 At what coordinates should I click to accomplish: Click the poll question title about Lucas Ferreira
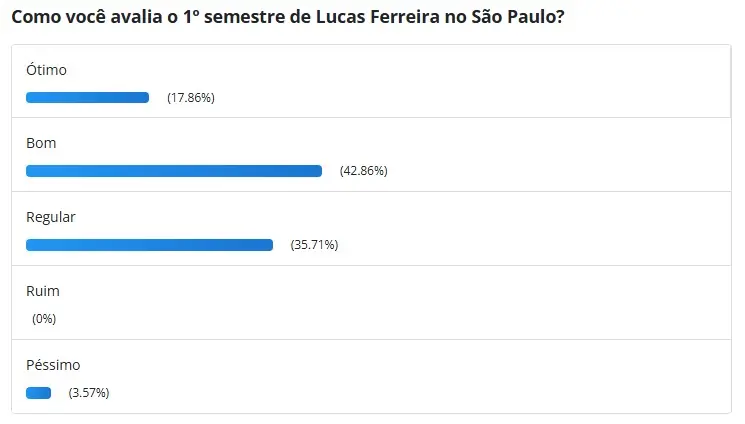point(288,17)
